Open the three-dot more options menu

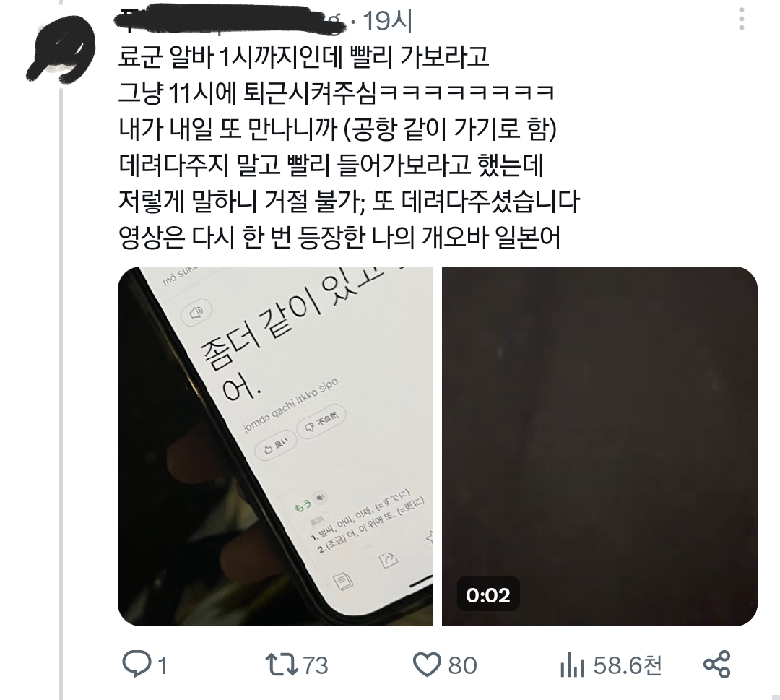click(x=742, y=20)
